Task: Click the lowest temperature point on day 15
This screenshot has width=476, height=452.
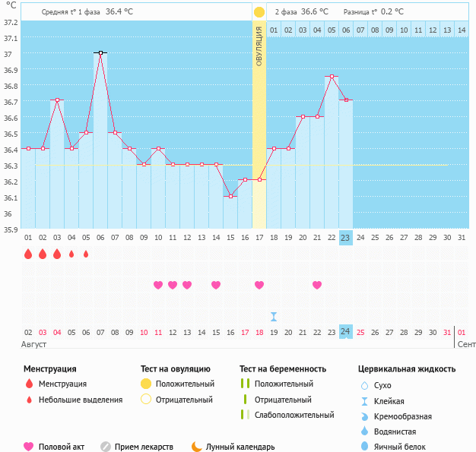Action: click(x=230, y=196)
